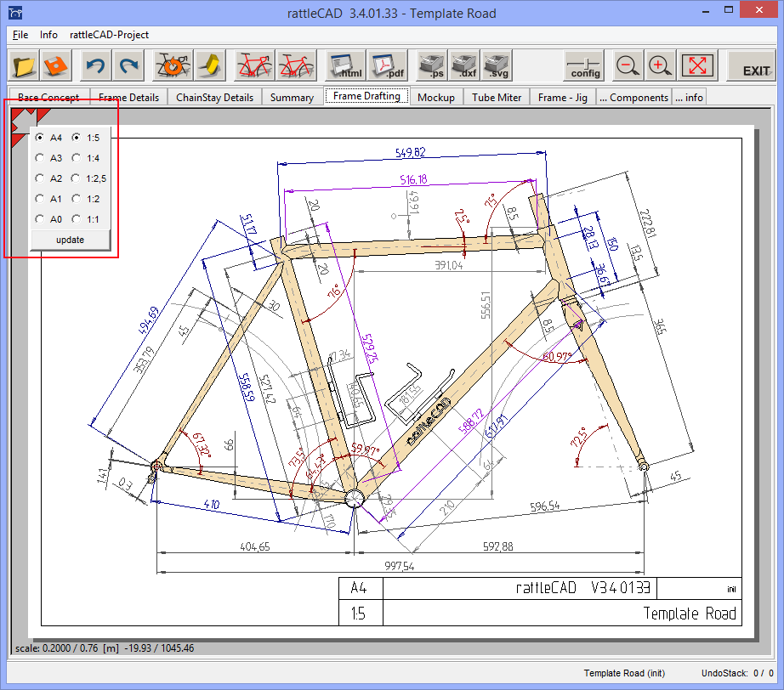Viewport: 784px width, 690px height.
Task: Open the ChainStay Details tab
Action: pyautogui.click(x=214, y=98)
